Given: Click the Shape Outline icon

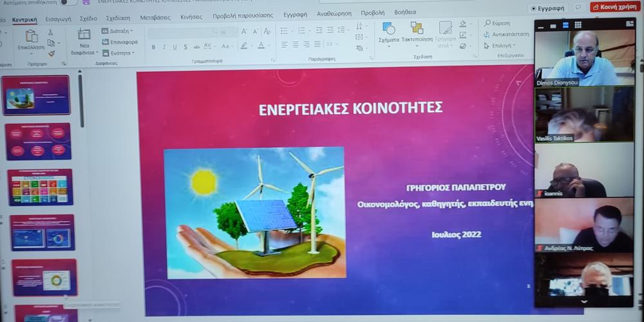Looking at the screenshot, I should click(x=463, y=35).
